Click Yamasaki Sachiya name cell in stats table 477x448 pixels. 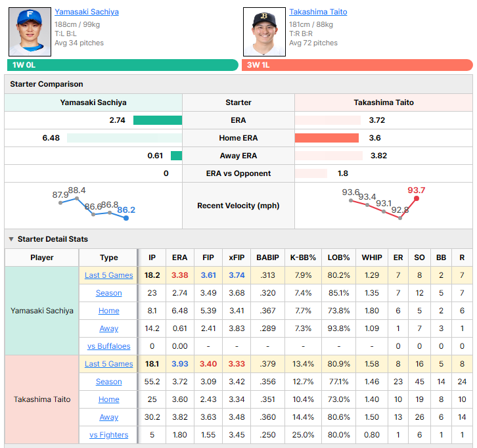(x=42, y=311)
